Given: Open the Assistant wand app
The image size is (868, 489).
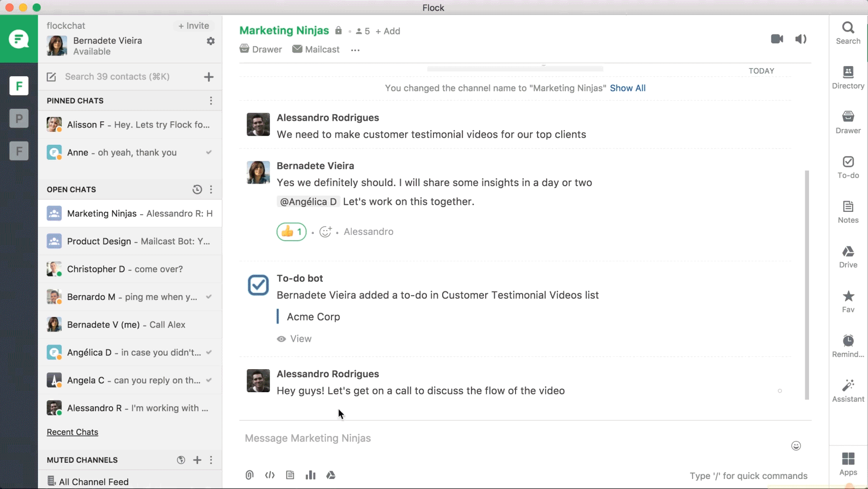Looking at the screenshot, I should (848, 391).
